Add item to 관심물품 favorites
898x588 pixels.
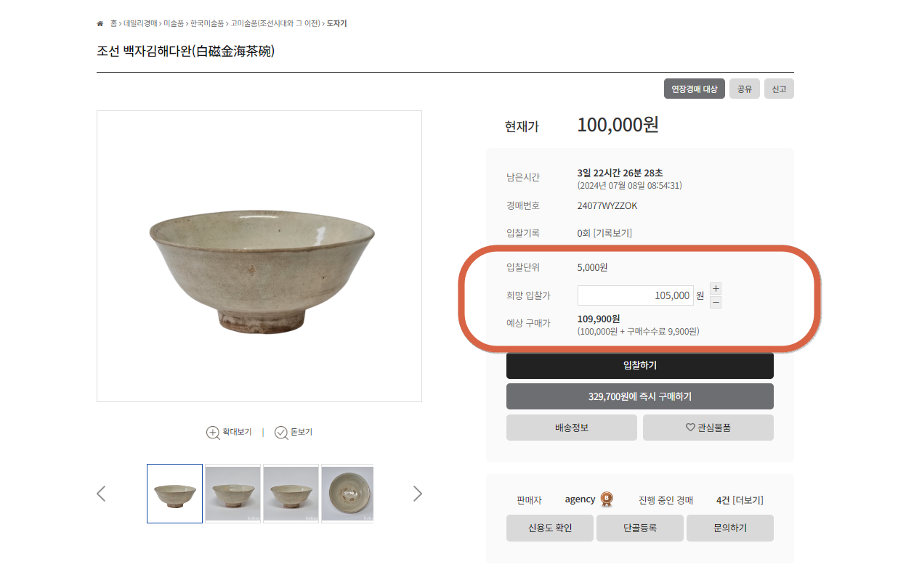pyautogui.click(x=708, y=428)
